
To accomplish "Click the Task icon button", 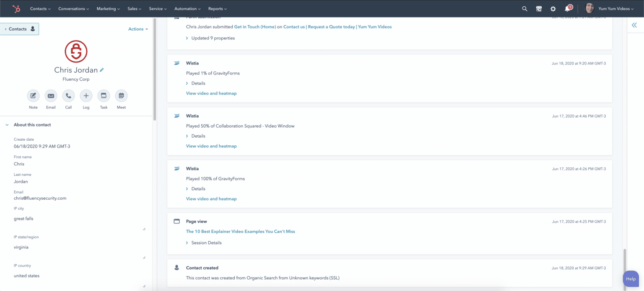I will coord(104,96).
